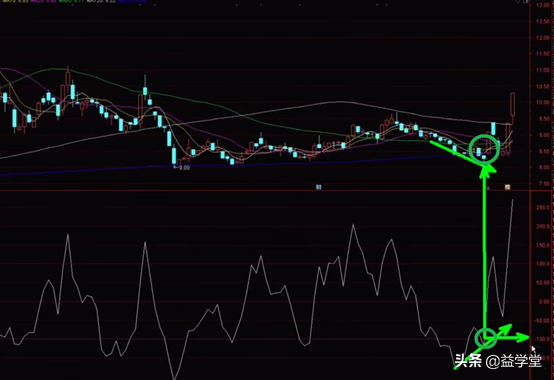Viewport: 554px width, 380px height.
Task: Select the 12.00 price axis label
Action: pyautogui.click(x=542, y=38)
